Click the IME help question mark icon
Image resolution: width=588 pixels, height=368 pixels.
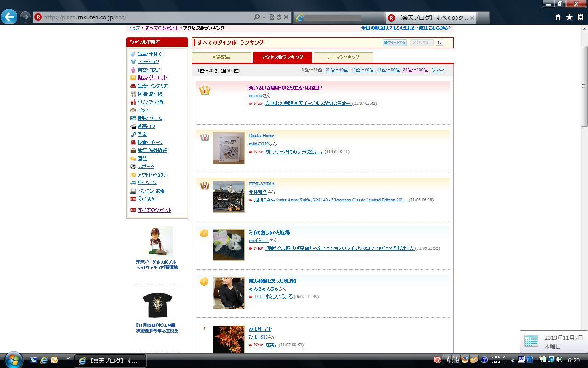[484, 360]
